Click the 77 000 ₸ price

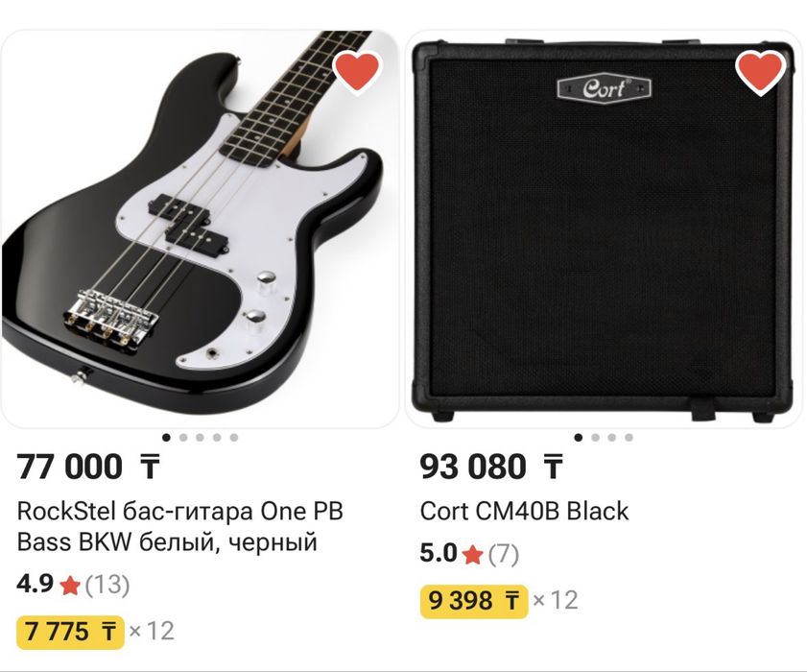(88, 468)
